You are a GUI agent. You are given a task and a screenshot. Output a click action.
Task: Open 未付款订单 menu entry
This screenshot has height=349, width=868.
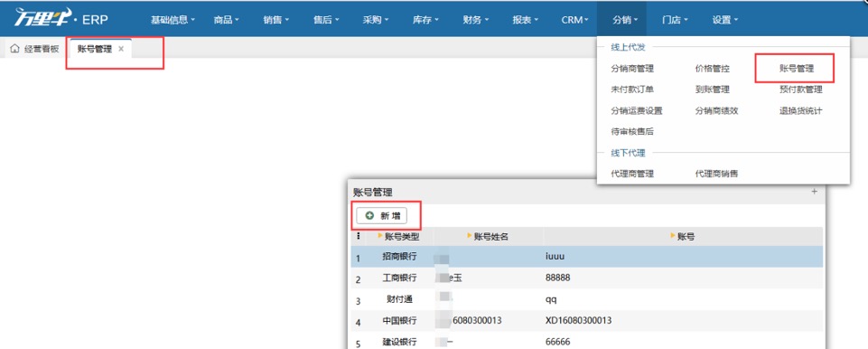point(632,90)
